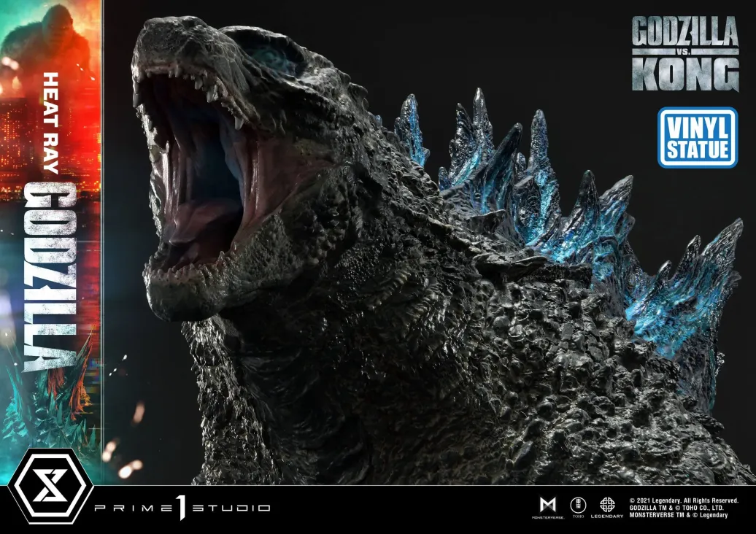
Task: Click the Legendary knot logo
Action: (x=606, y=505)
